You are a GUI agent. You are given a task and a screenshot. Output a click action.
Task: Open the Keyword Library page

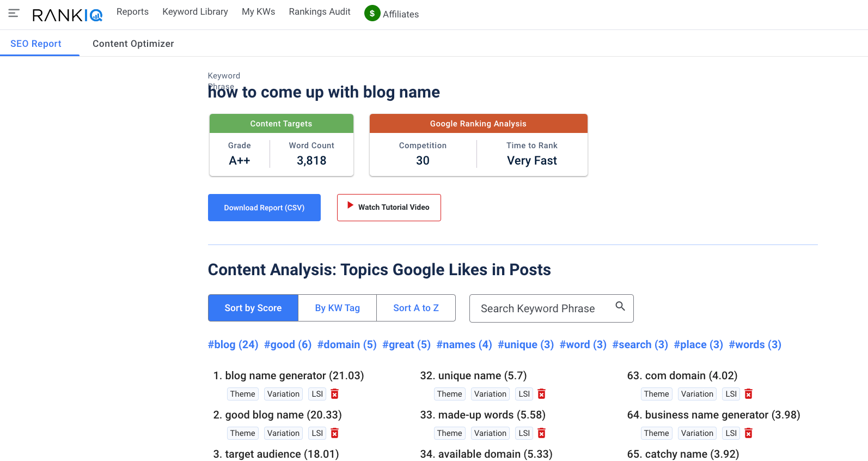point(195,11)
